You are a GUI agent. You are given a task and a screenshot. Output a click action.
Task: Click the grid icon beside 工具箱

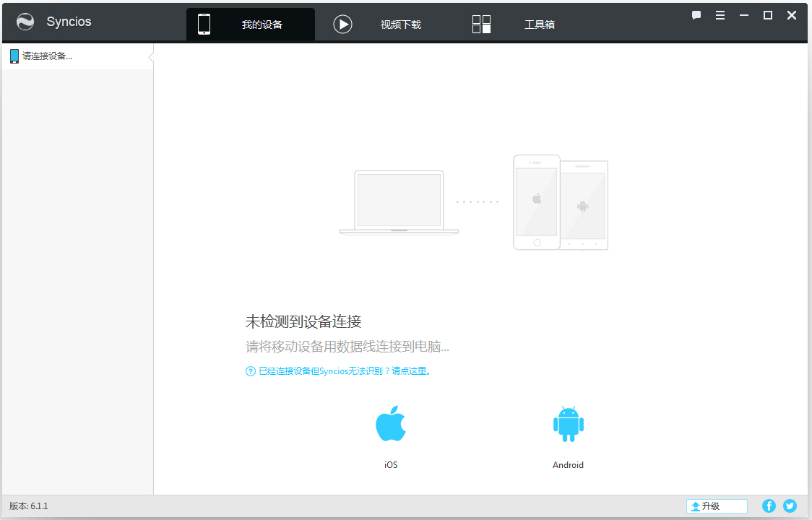[x=481, y=25]
